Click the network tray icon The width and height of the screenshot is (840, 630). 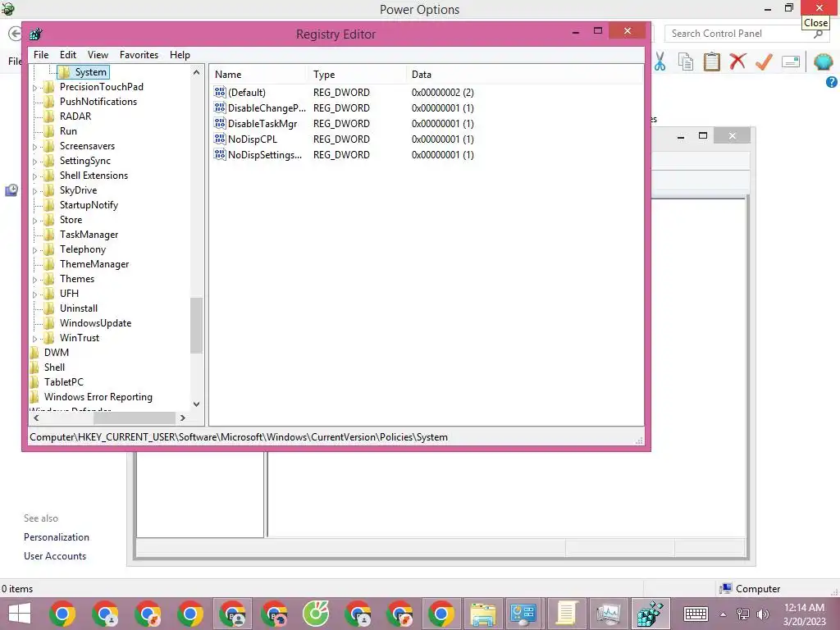pos(742,614)
